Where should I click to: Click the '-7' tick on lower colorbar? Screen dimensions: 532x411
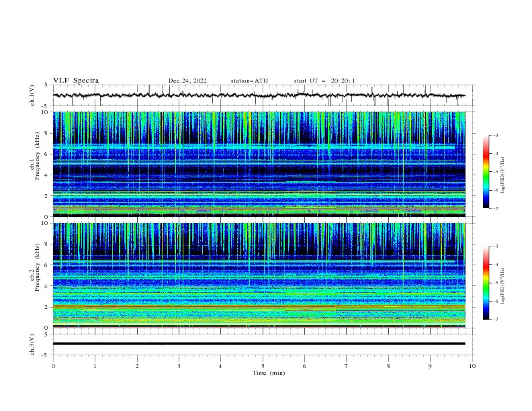pyautogui.click(x=495, y=320)
